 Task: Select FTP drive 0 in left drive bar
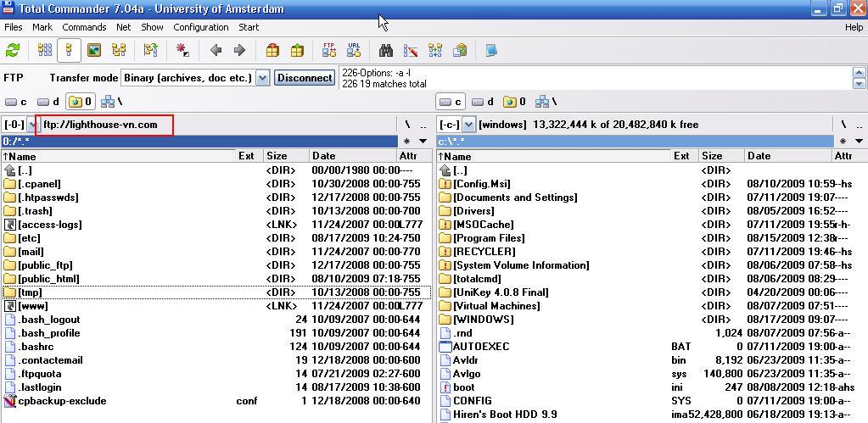pos(81,102)
